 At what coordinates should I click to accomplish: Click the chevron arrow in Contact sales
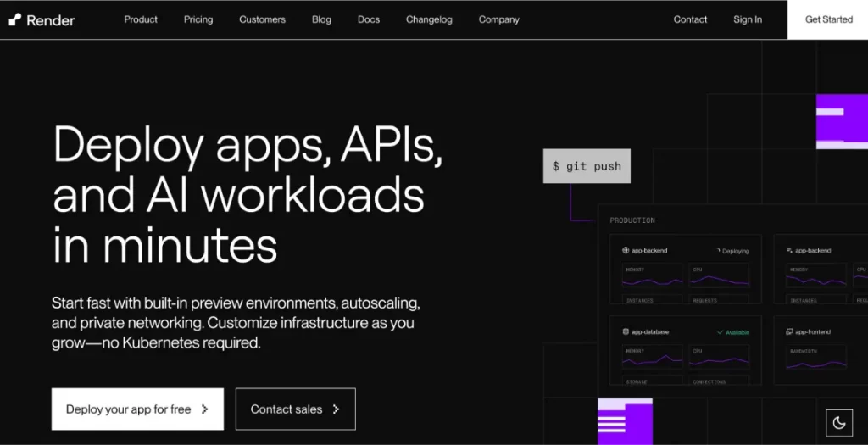(x=336, y=409)
